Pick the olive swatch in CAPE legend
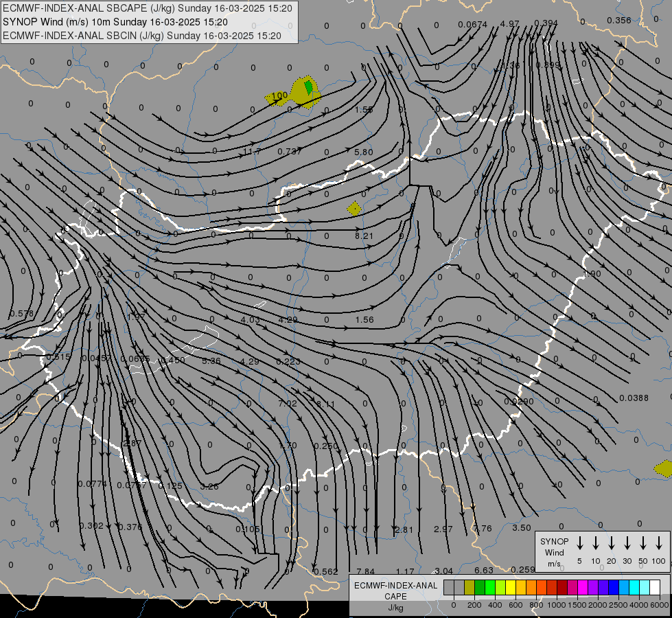Image resolution: width=672 pixels, height=618 pixels. (470, 587)
